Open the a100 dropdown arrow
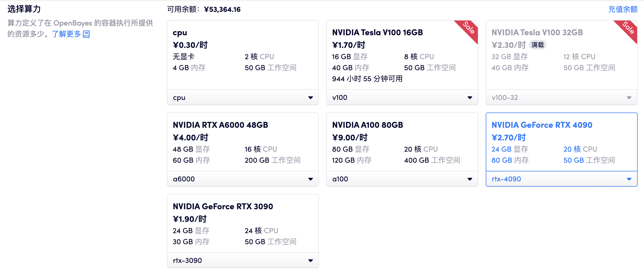 click(470, 179)
